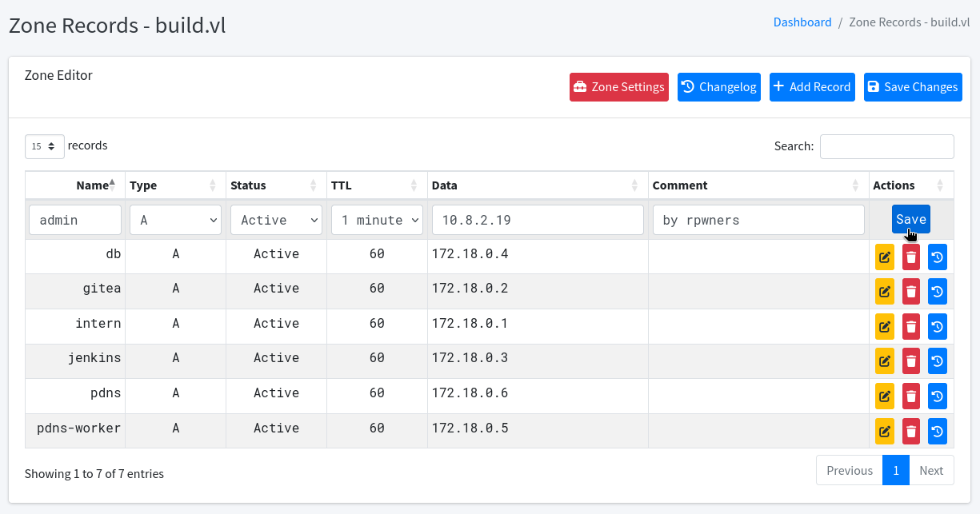Open the zone Changelog
This screenshot has width=980, height=514.
pos(719,87)
